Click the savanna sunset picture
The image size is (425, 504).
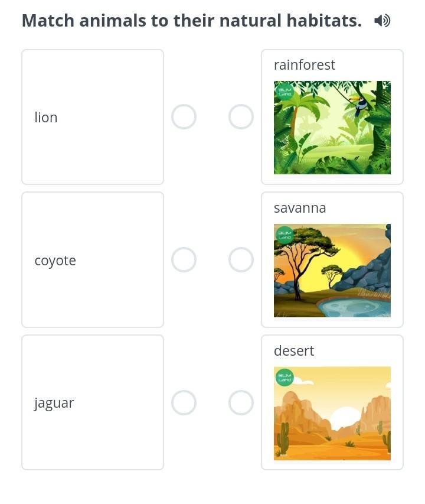click(332, 271)
